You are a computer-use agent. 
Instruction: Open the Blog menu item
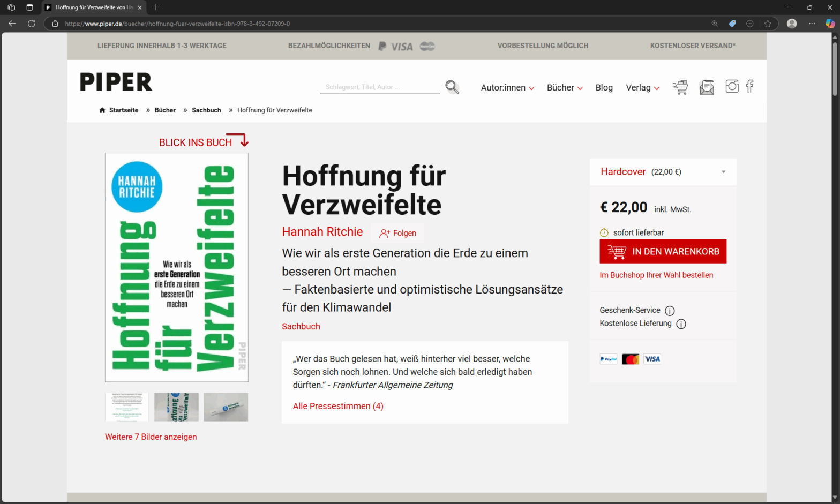coord(604,88)
